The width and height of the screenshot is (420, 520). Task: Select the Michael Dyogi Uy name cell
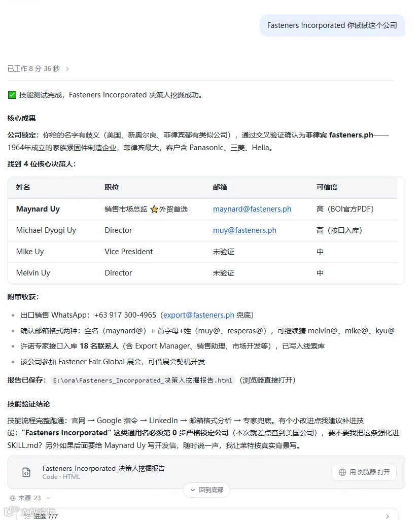coord(46,230)
